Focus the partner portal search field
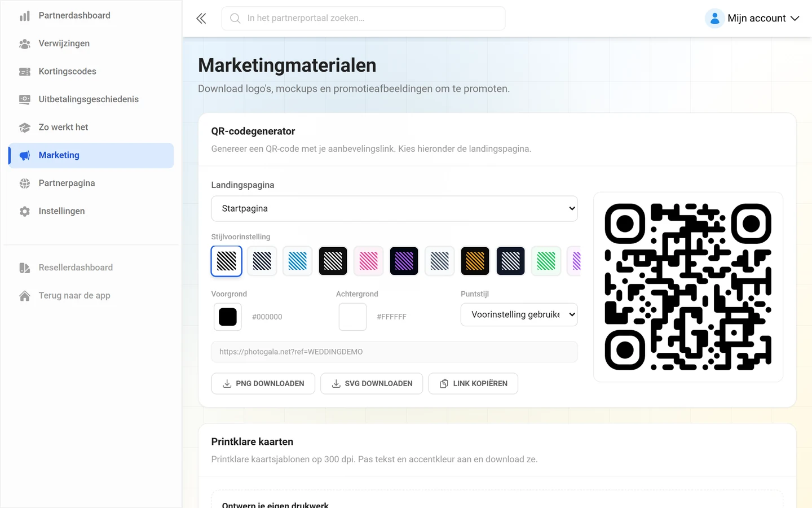Viewport: 812px width, 508px height. [364, 19]
